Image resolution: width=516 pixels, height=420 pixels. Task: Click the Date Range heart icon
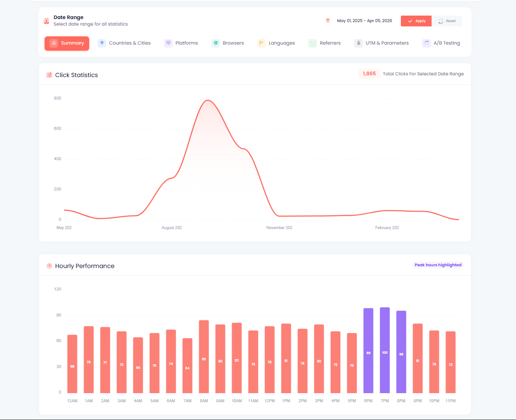[46, 20]
